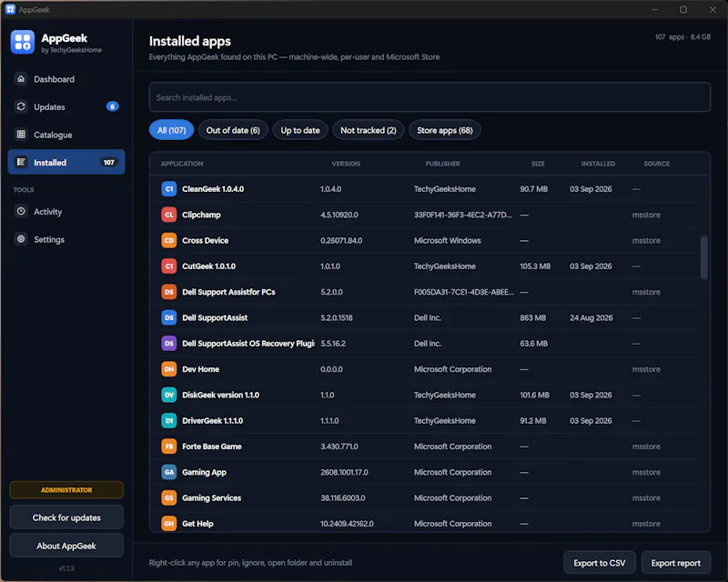The height and width of the screenshot is (582, 728).
Task: Open the Catalogue section
Action: pyautogui.click(x=66, y=135)
